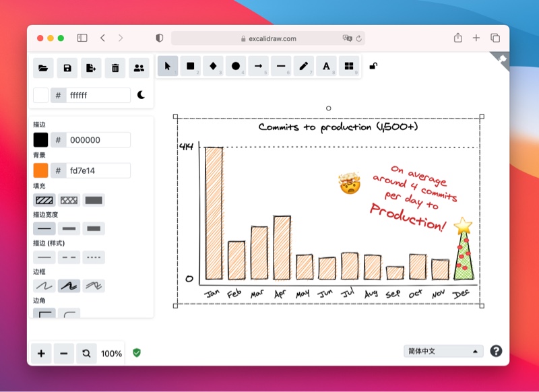The height and width of the screenshot is (392, 539).
Task: Select solid stroke style
Action: click(44, 257)
